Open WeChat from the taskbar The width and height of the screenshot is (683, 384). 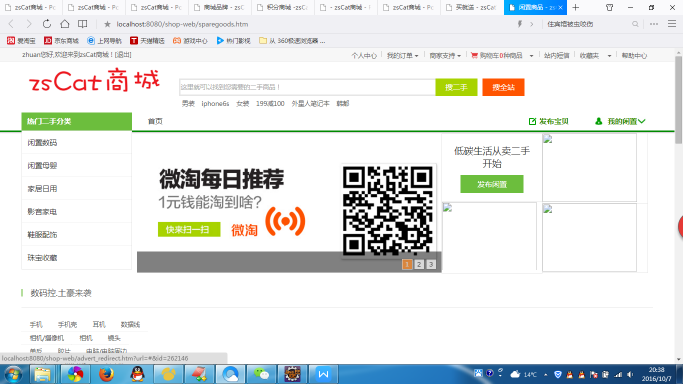261,374
